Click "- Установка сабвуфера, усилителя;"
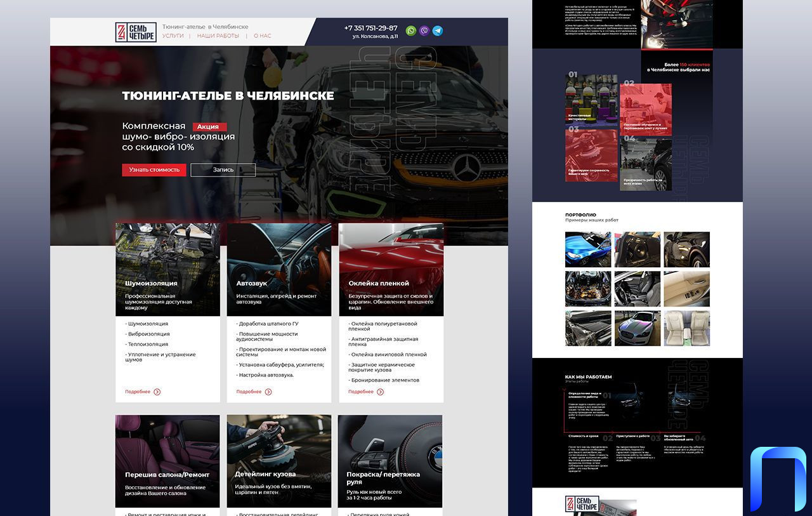This screenshot has width=812, height=516. (x=280, y=365)
